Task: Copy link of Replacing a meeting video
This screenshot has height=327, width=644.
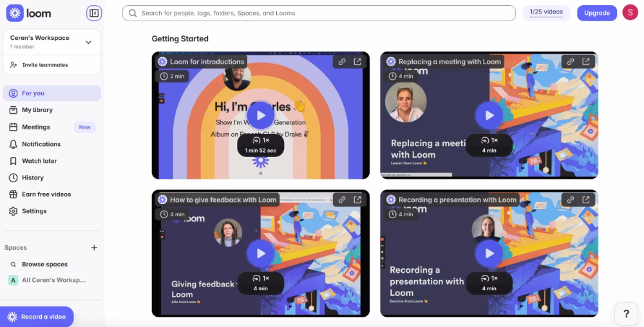Action: (570, 62)
